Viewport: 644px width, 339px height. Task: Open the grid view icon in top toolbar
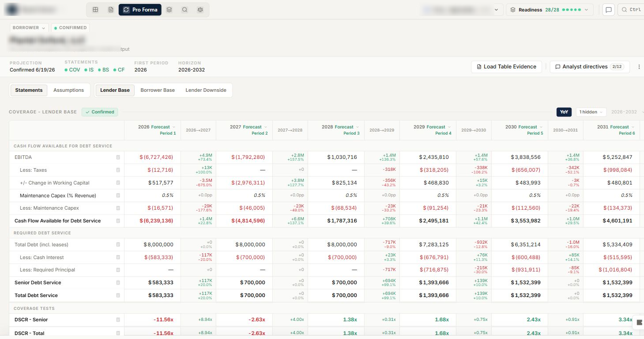click(x=95, y=10)
